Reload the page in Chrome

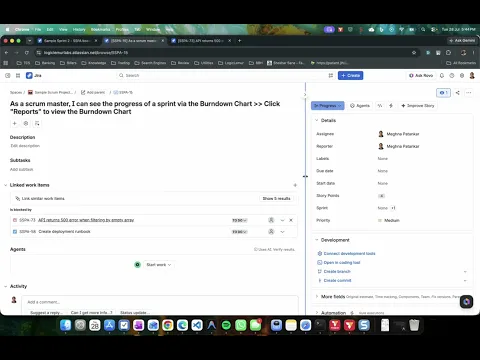27,53
